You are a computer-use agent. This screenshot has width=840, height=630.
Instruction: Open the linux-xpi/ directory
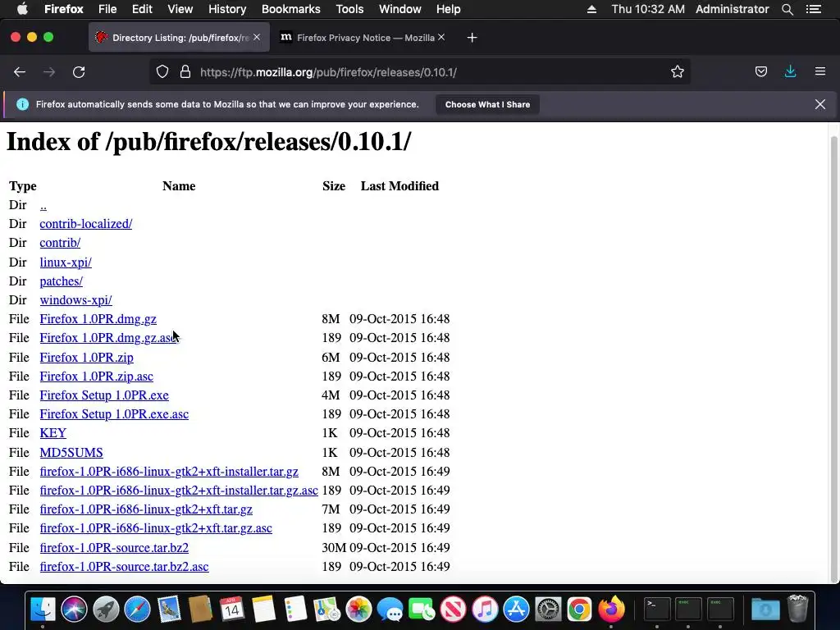[66, 262]
